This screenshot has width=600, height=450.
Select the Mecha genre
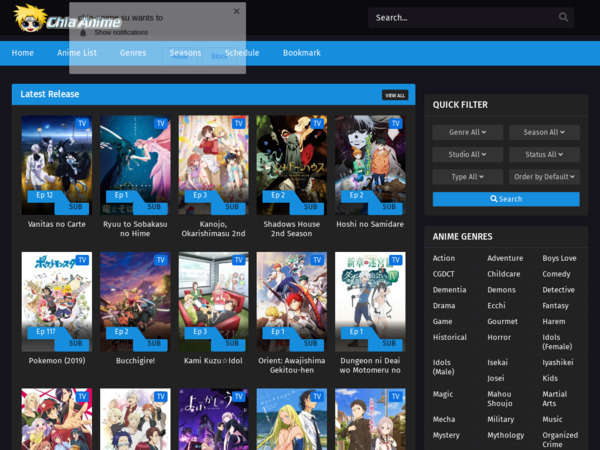444,419
